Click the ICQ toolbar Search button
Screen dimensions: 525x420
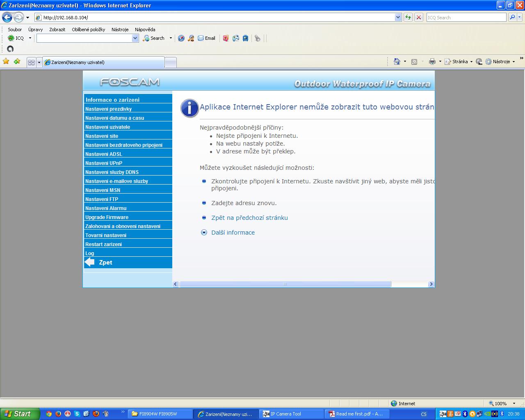pos(154,38)
